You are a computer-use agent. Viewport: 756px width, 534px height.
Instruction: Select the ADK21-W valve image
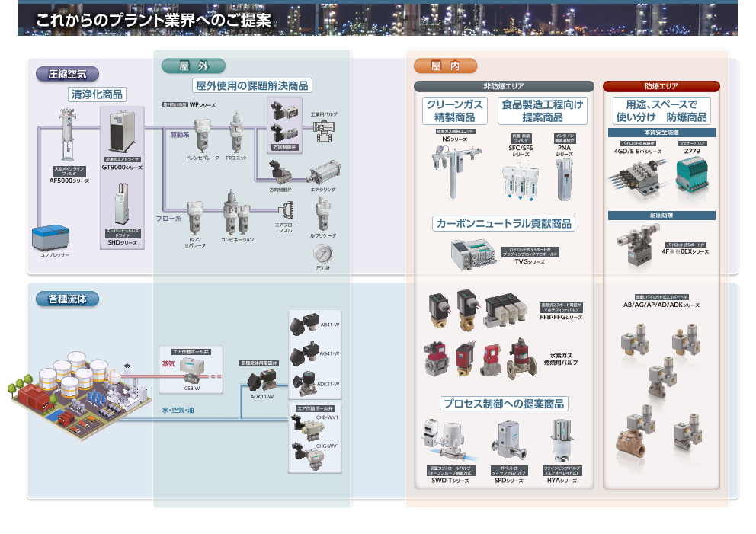[x=305, y=382]
